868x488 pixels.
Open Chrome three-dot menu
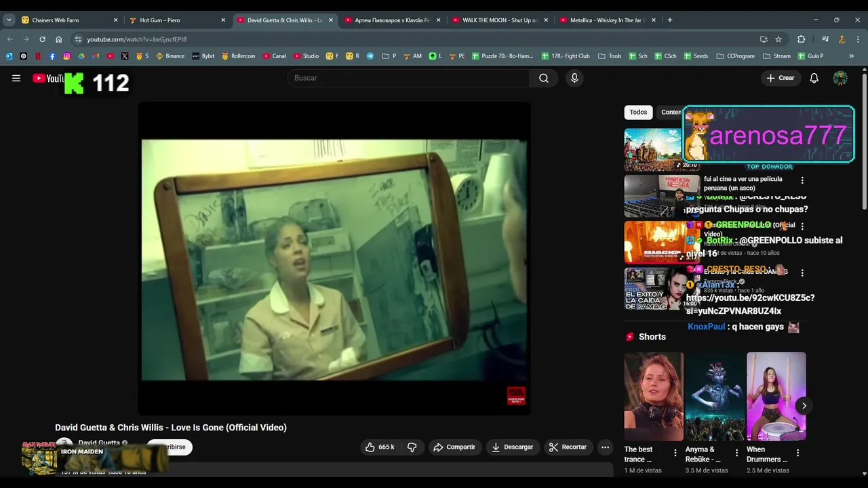858,39
